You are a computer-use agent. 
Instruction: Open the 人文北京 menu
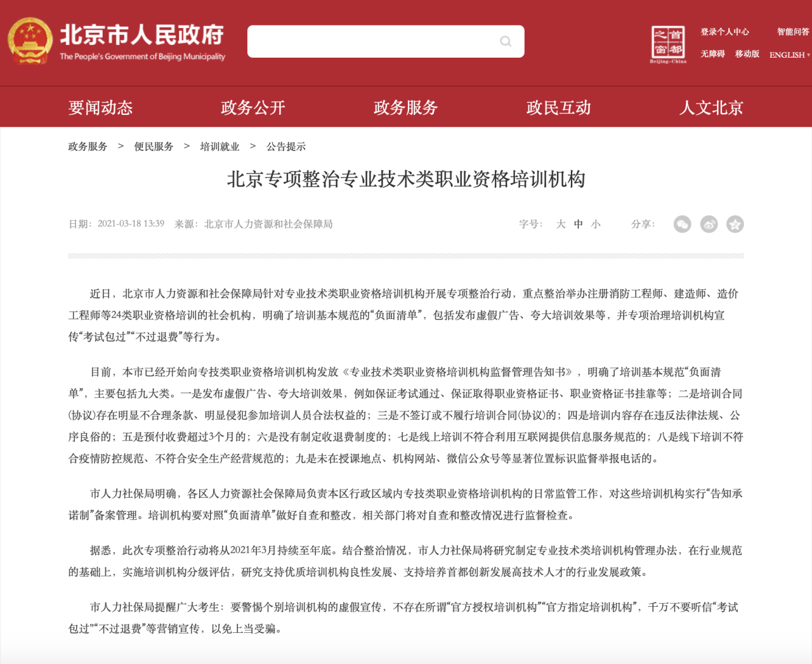point(711,108)
